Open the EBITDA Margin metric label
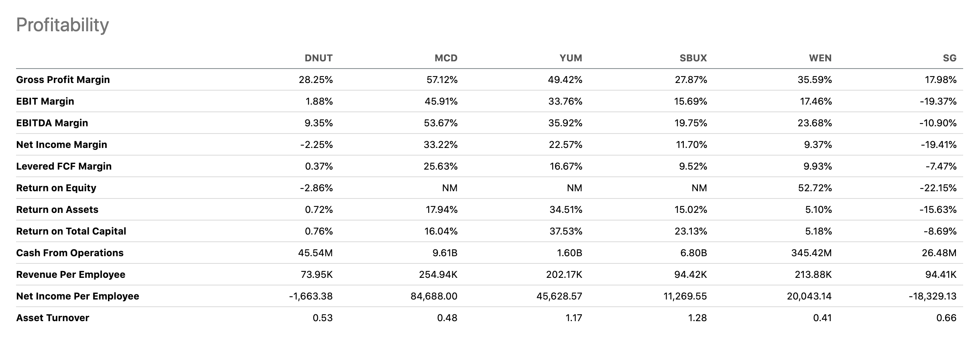 [x=52, y=123]
